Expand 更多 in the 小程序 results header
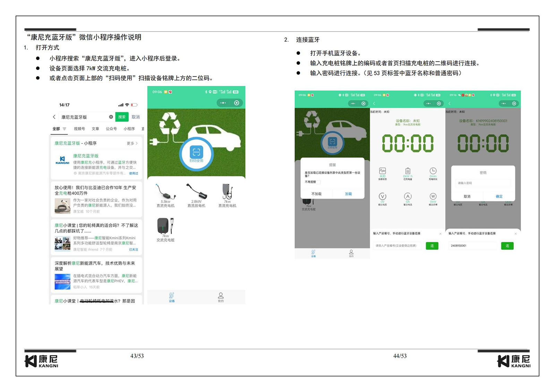Viewport: 555px width, 392px height. point(132,143)
